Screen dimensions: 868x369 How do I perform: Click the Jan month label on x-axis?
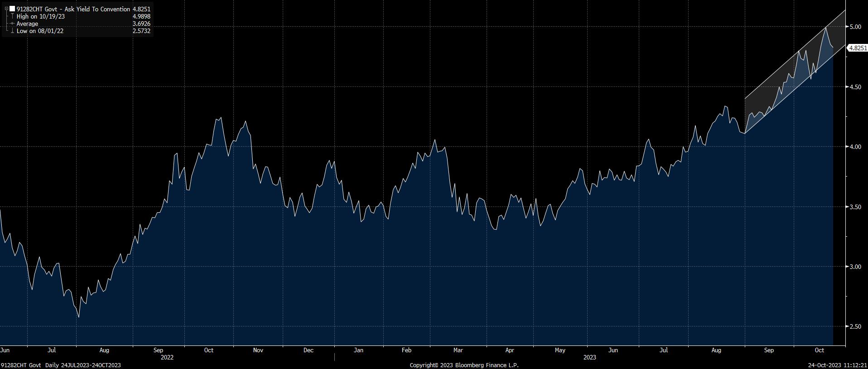click(358, 350)
